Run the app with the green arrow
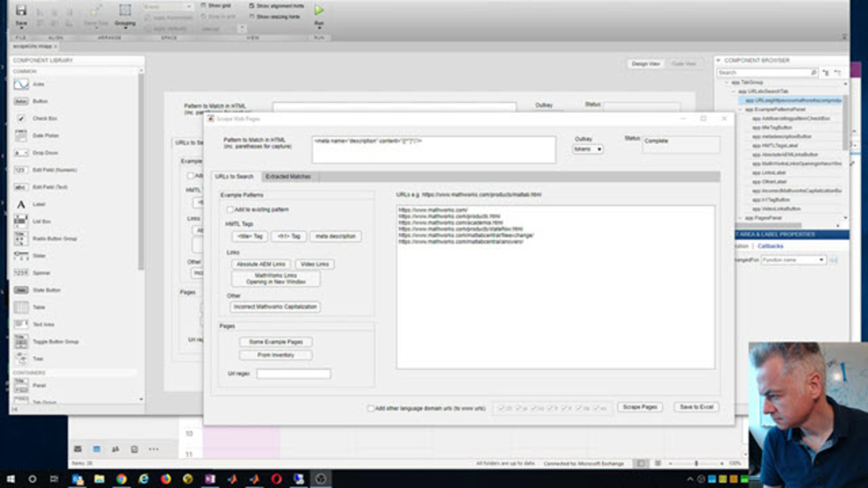868x488 pixels. (x=319, y=11)
